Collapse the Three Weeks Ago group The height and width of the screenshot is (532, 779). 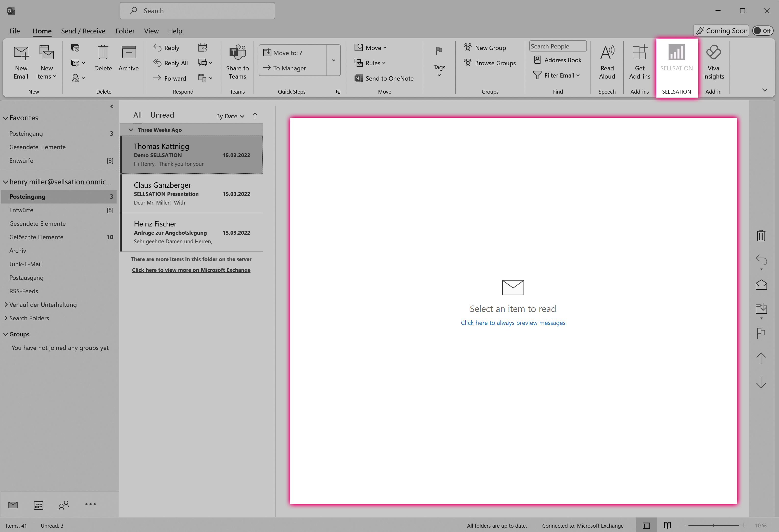(x=131, y=130)
